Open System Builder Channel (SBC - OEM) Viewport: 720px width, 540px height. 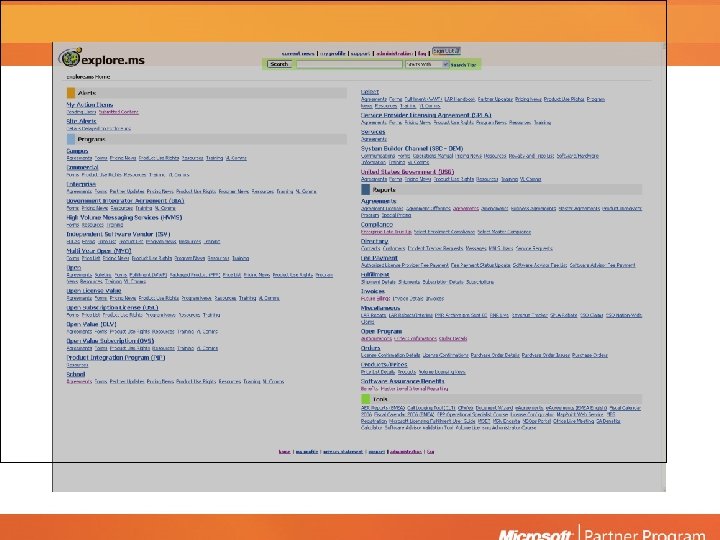coord(412,149)
